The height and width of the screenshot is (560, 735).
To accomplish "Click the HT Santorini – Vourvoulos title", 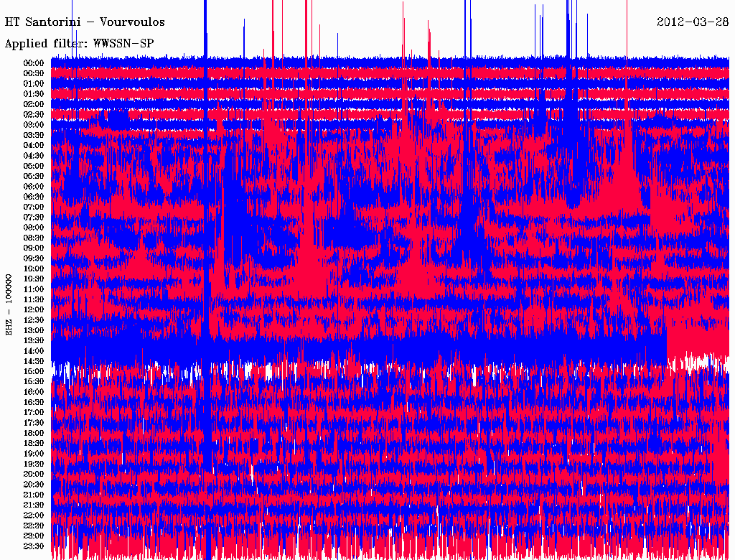I will pyautogui.click(x=85, y=22).
